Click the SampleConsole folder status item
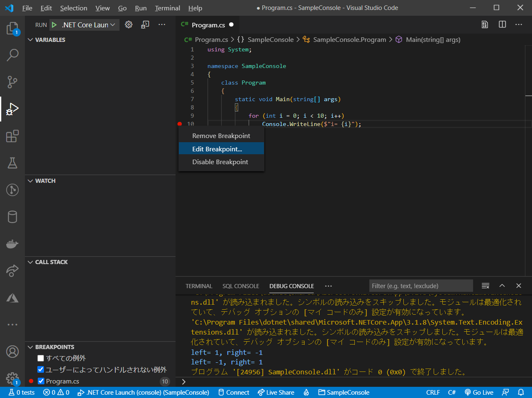Image resolution: width=532 pixels, height=398 pixels. [344, 392]
